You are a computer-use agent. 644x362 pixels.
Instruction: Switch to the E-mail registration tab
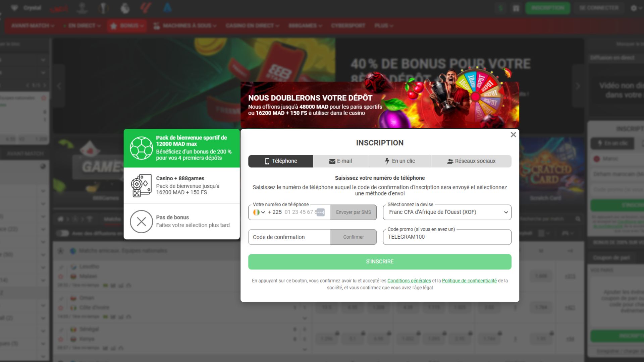(x=340, y=161)
